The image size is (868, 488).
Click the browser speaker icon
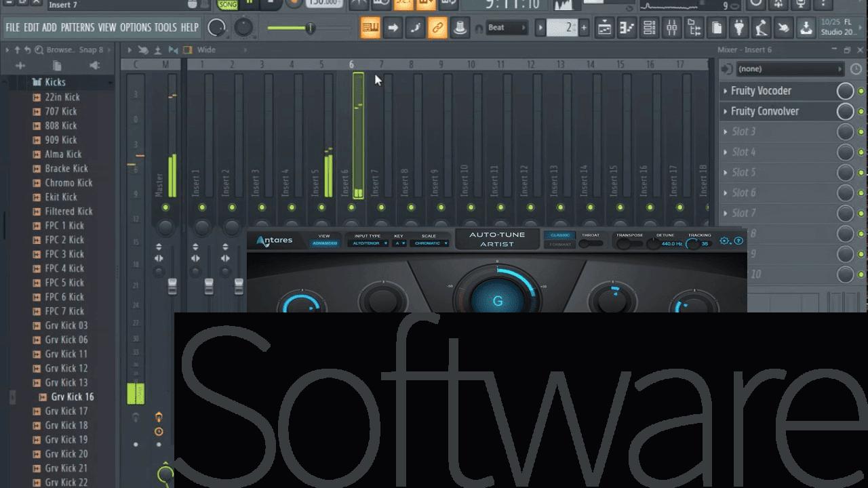click(94, 66)
